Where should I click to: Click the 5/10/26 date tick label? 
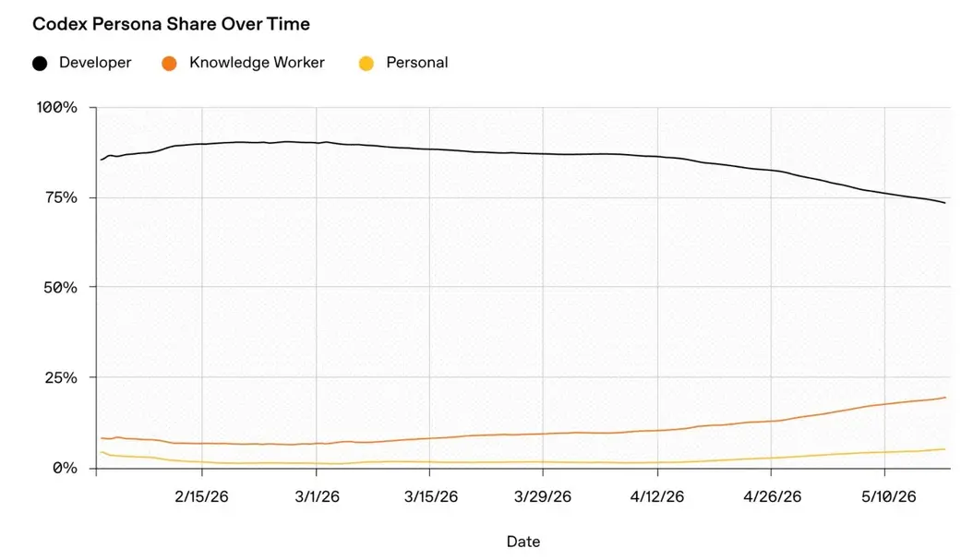pos(889,496)
